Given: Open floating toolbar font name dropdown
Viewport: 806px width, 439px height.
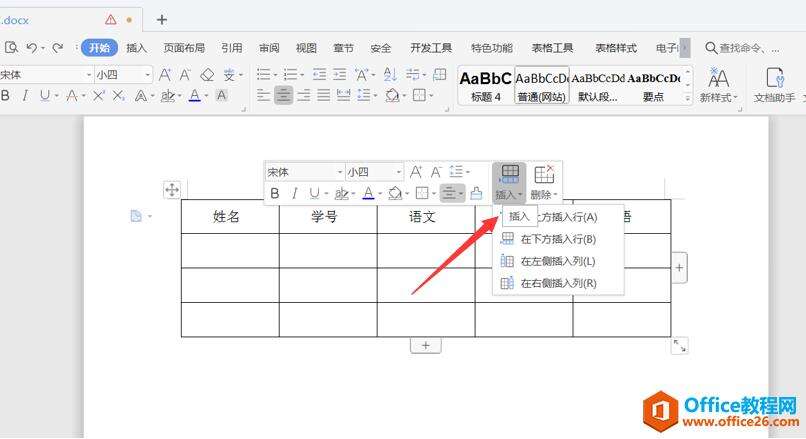Looking at the screenshot, I should [340, 172].
